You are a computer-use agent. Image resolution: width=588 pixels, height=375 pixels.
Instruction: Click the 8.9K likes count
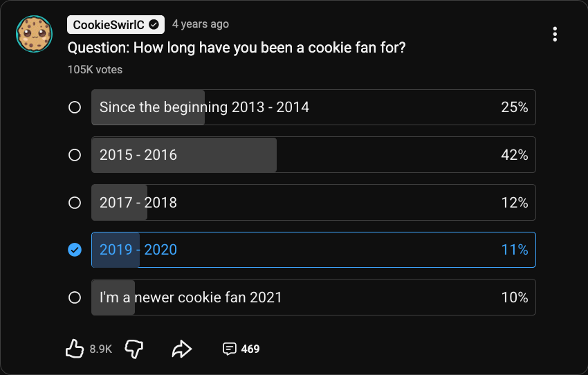[101, 349]
